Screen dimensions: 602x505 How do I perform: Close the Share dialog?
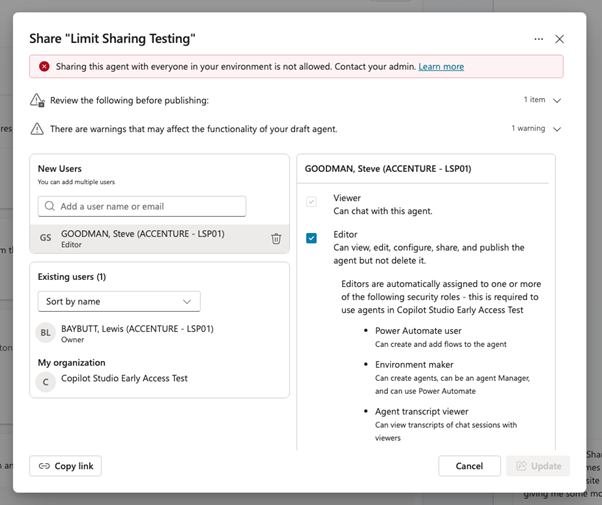tap(560, 39)
